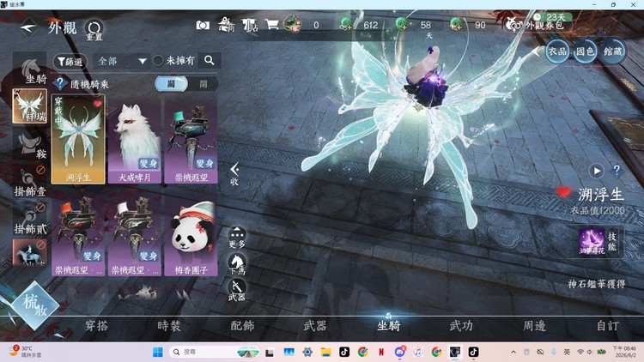Click the 重置 reset icon
This screenshot has width=644, height=362.
[94, 29]
